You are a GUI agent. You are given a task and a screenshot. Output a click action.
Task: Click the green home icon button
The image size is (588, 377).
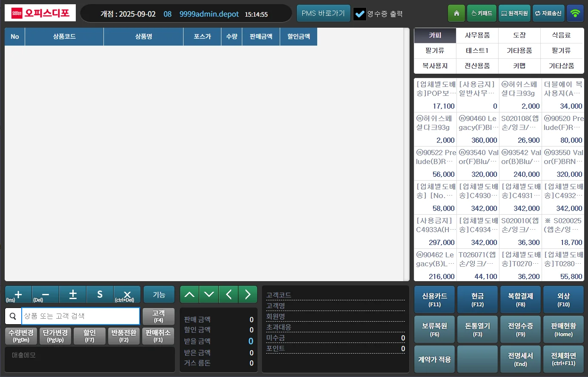456,14
